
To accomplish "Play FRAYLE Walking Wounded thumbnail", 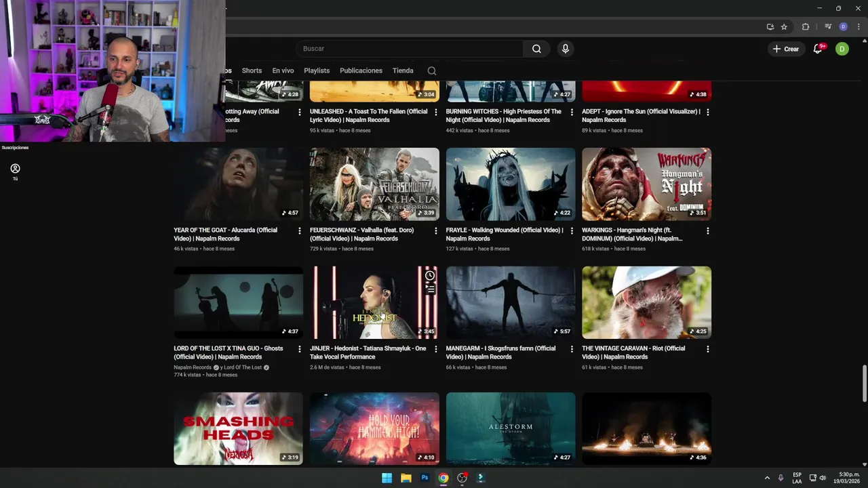I will [x=511, y=184].
